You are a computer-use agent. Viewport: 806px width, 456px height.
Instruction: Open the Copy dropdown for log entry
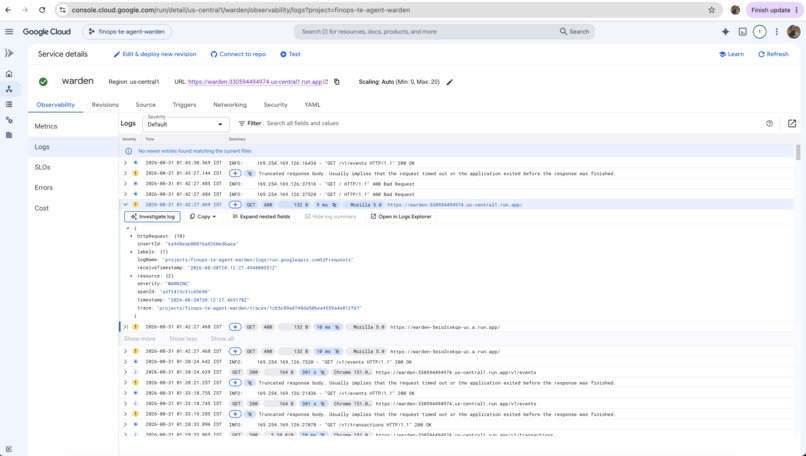[203, 216]
